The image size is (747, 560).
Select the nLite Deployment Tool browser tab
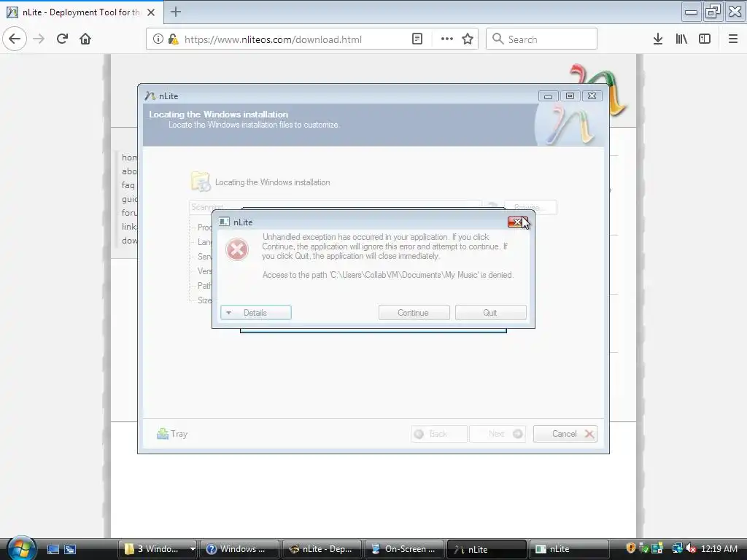click(x=82, y=12)
